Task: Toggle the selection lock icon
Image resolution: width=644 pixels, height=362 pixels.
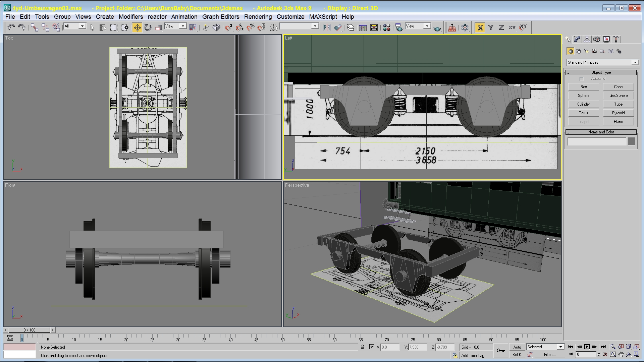Action: point(363,347)
